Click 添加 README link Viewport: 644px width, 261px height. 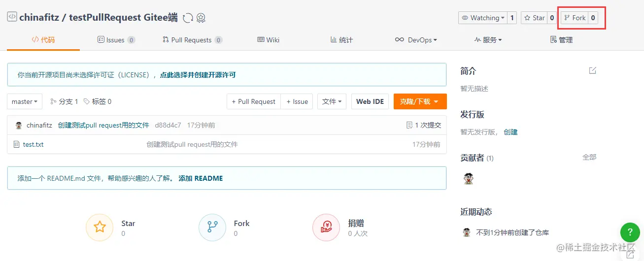201,178
